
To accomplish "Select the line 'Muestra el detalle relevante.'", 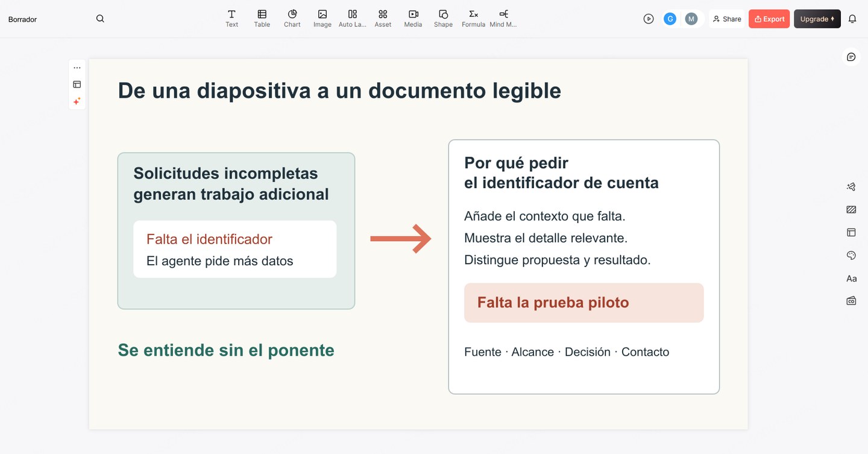I will click(x=546, y=238).
